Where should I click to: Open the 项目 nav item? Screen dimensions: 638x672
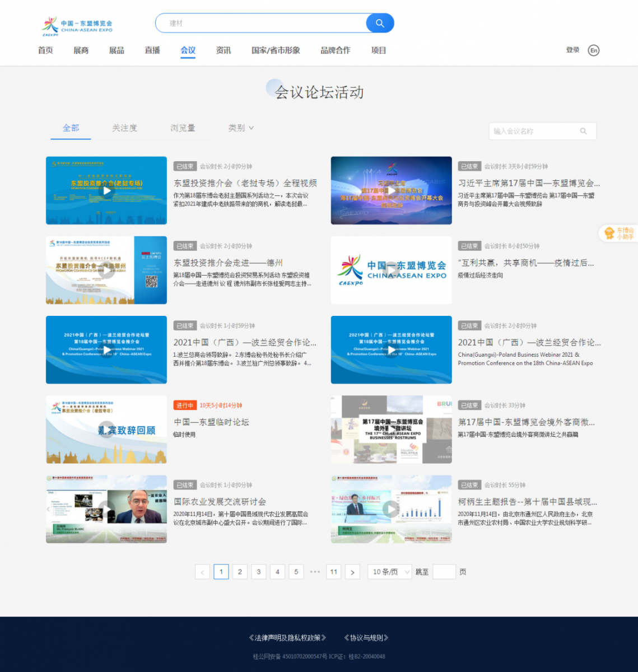point(379,50)
